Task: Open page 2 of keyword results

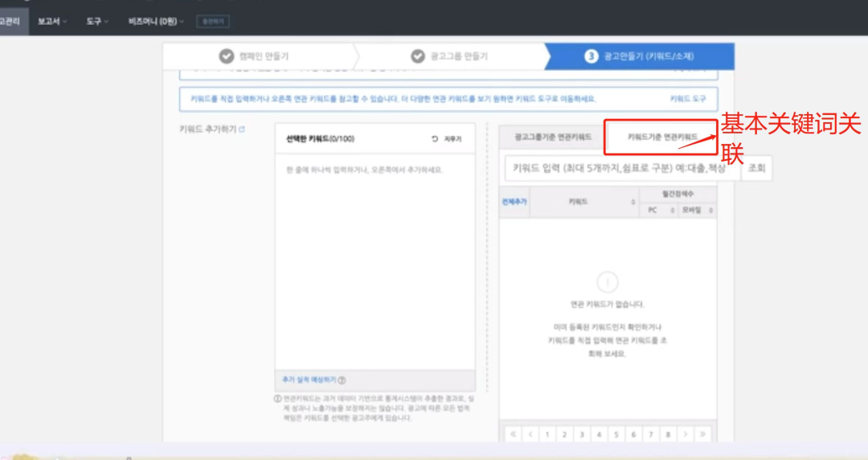Action: [x=565, y=434]
